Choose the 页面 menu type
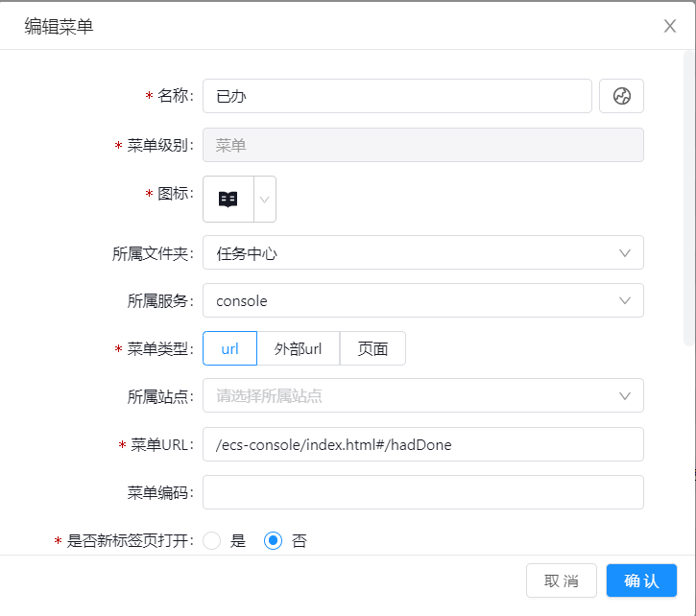Image resolution: width=696 pixels, height=616 pixels. pos(372,348)
